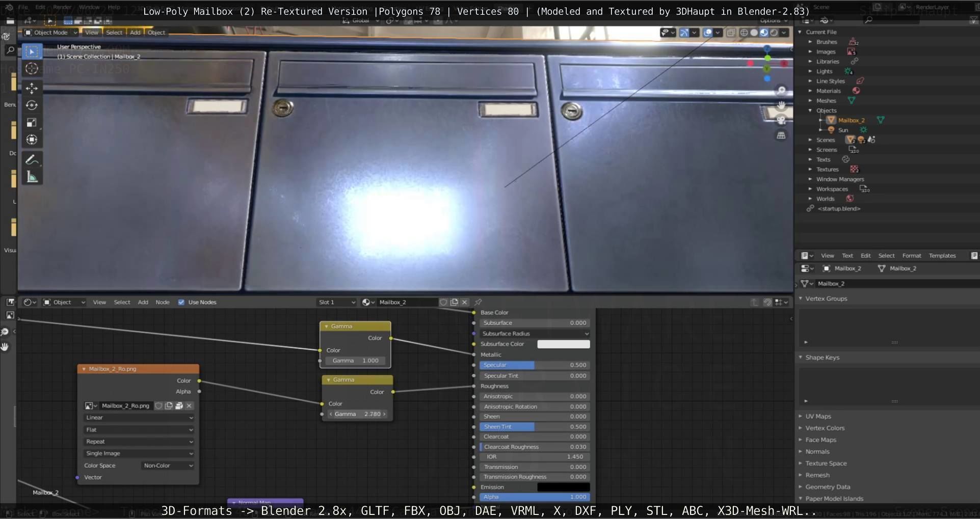
Task: Click the Materials sphere icon in the outliner
Action: 856,91
